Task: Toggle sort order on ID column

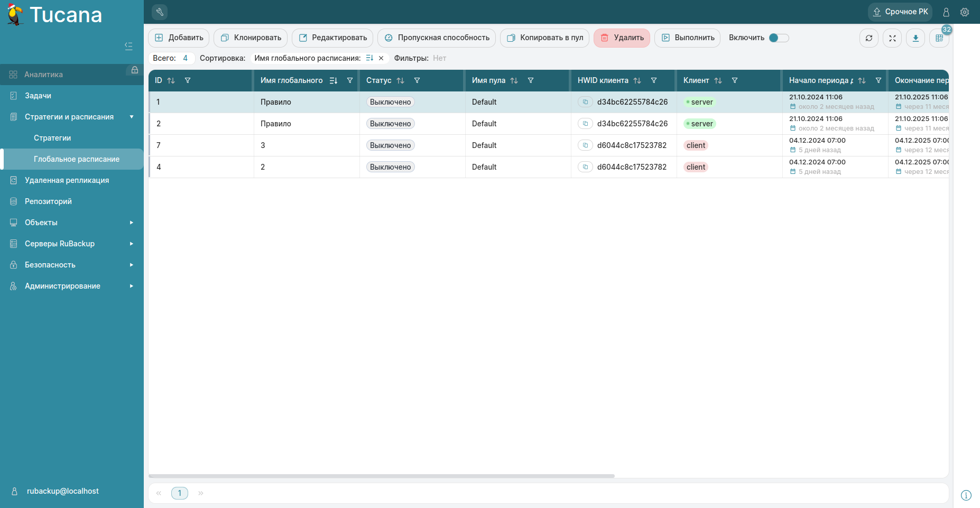Action: (x=171, y=81)
